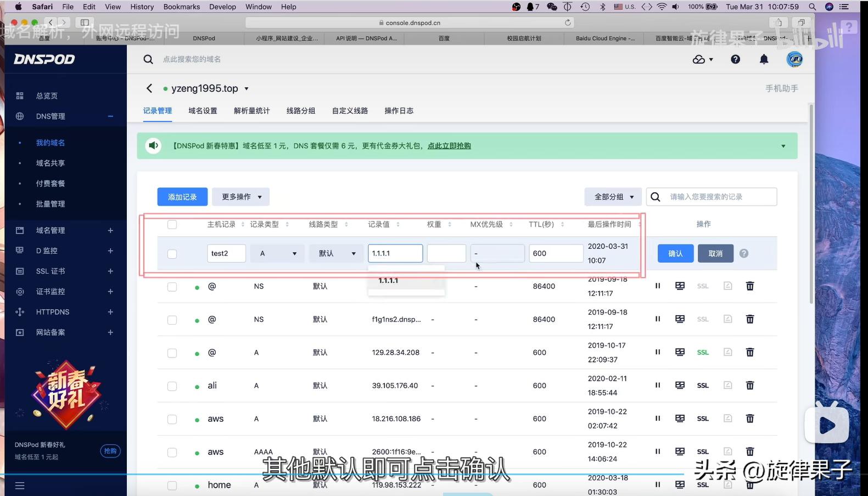Click 添加记录 button
The height and width of the screenshot is (496, 868).
pyautogui.click(x=182, y=197)
